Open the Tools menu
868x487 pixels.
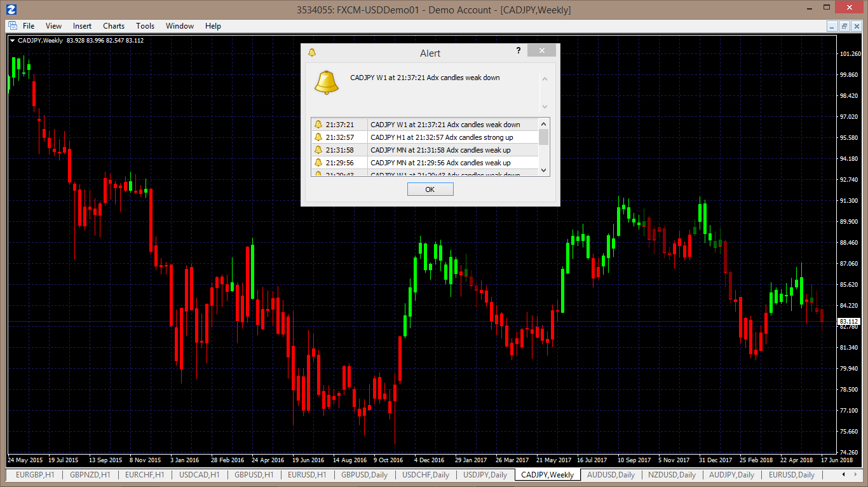pyautogui.click(x=145, y=26)
